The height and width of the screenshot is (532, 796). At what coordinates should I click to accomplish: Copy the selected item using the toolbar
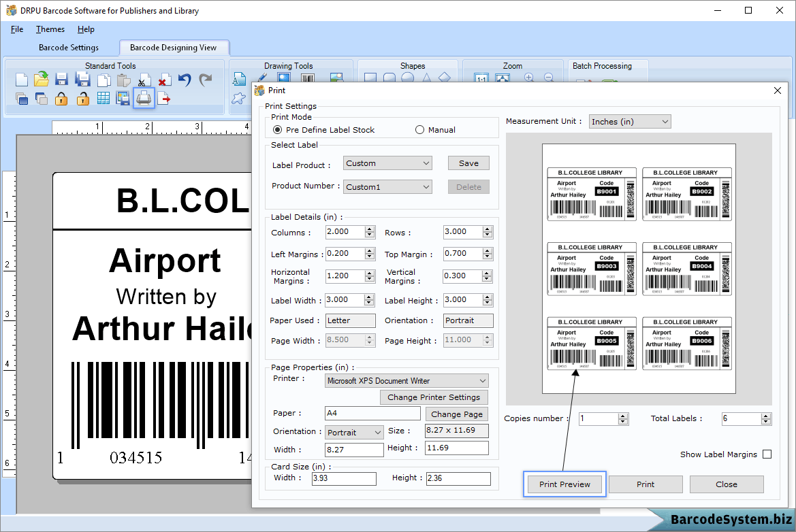[x=104, y=80]
